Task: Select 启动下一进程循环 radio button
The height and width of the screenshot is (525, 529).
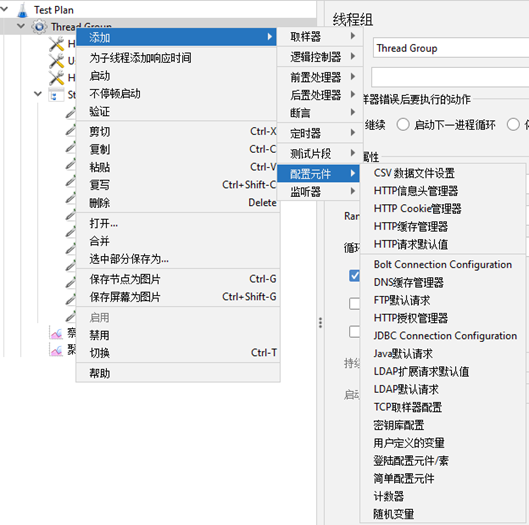Action: click(x=403, y=125)
